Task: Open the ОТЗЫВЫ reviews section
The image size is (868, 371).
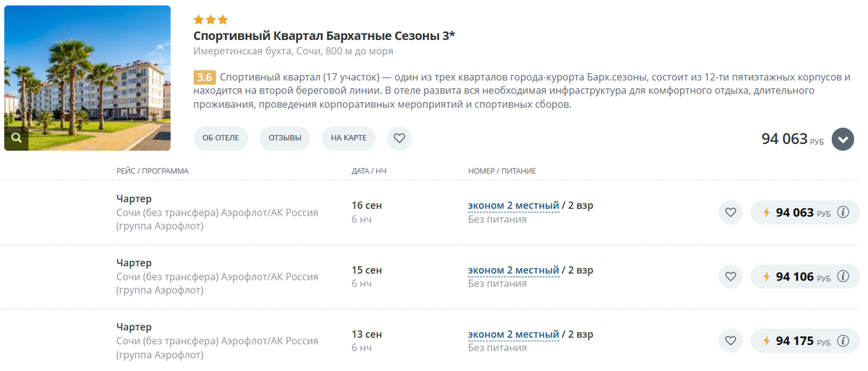Action: click(285, 138)
